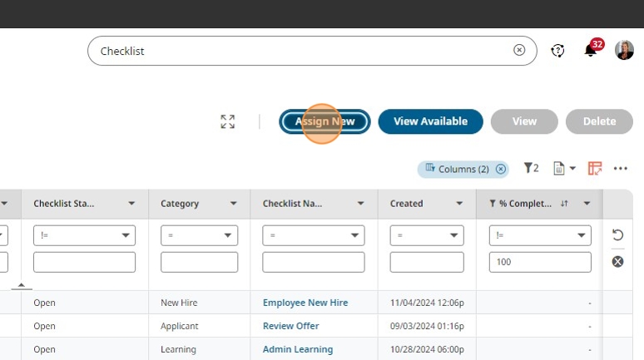Viewport: 644px width, 360px height.
Task: Click the Open status in Admin Learning row
Action: point(44,349)
